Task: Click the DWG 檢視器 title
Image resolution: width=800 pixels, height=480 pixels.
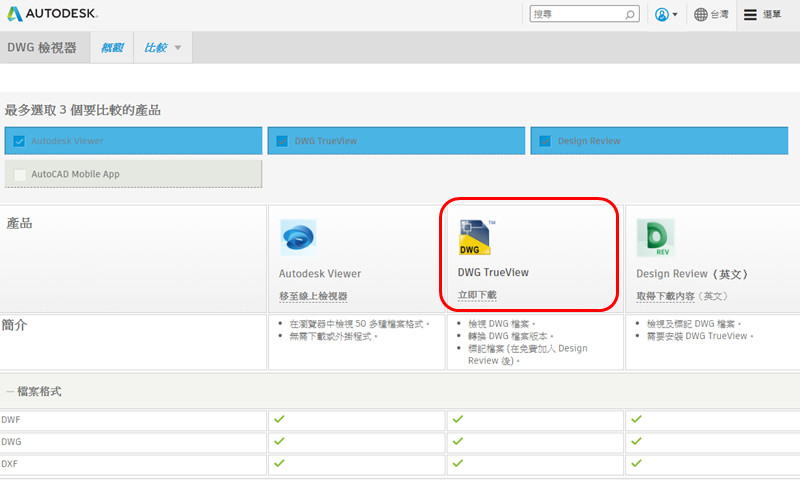Action: (42, 48)
